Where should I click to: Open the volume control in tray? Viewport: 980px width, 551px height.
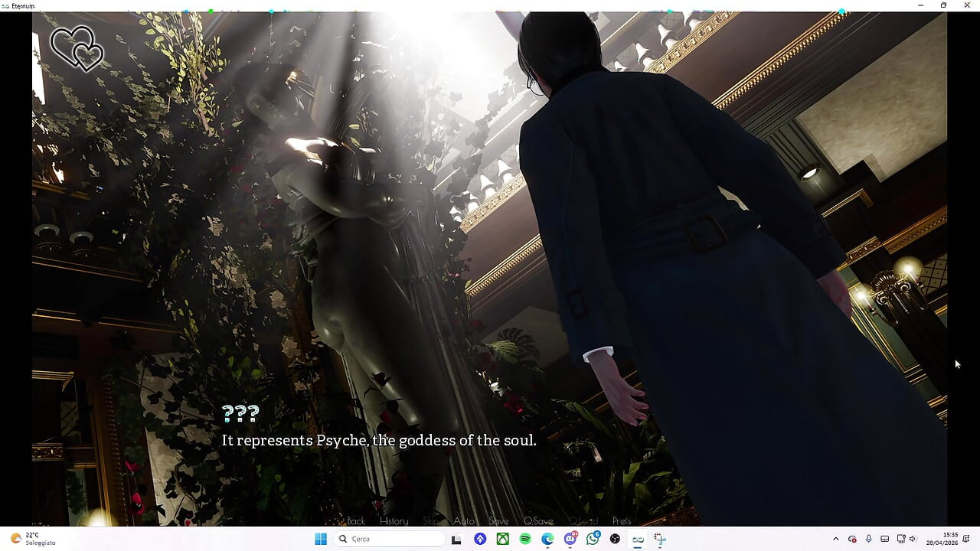click(x=912, y=539)
